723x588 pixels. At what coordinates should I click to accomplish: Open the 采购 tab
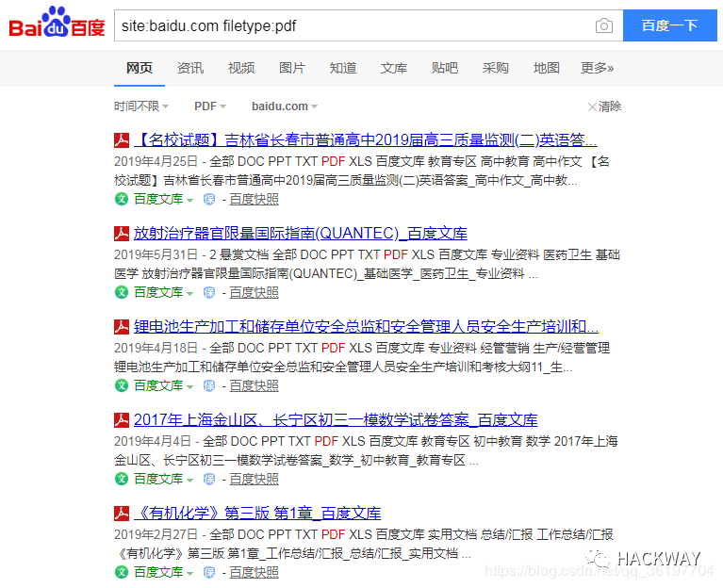point(495,68)
